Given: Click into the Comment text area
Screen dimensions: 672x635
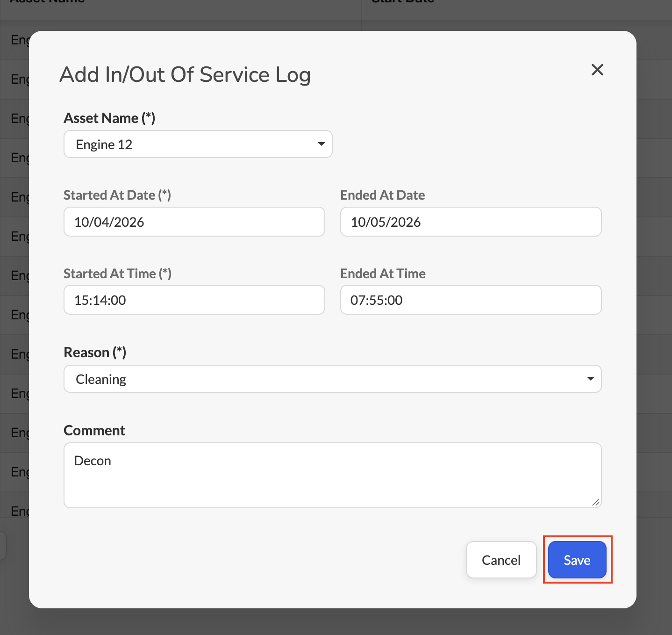Looking at the screenshot, I should [333, 475].
